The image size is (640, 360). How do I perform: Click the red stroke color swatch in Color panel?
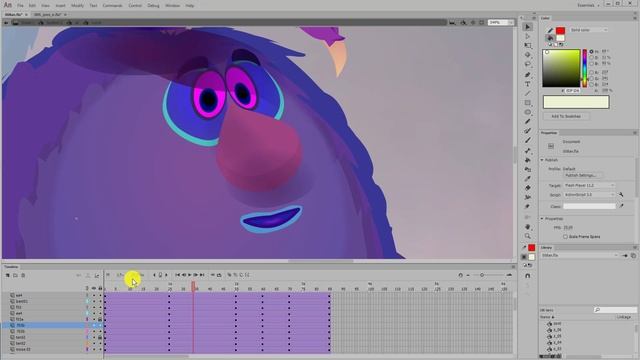pos(560,31)
